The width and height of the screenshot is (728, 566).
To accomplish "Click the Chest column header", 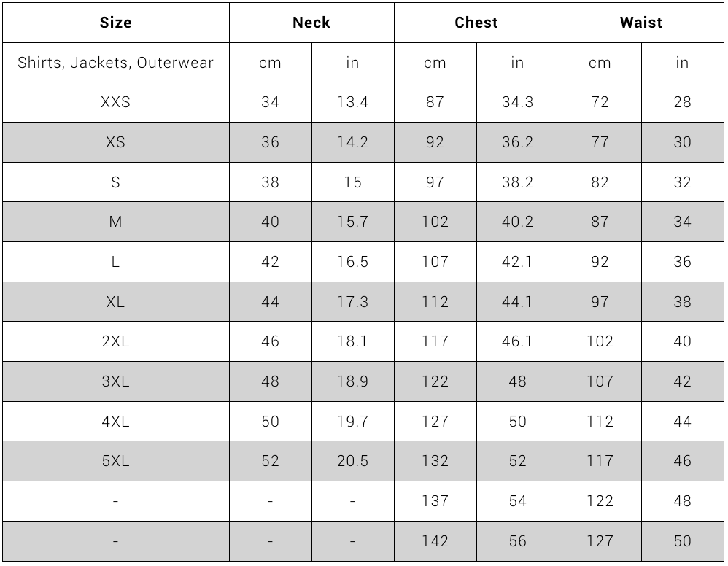I will pyautogui.click(x=476, y=23).
